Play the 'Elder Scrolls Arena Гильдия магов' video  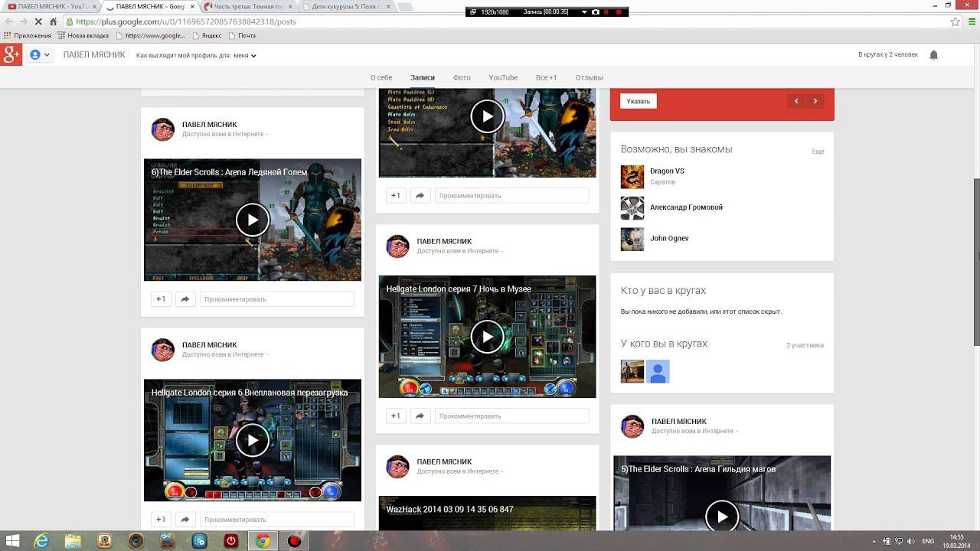pos(722,517)
